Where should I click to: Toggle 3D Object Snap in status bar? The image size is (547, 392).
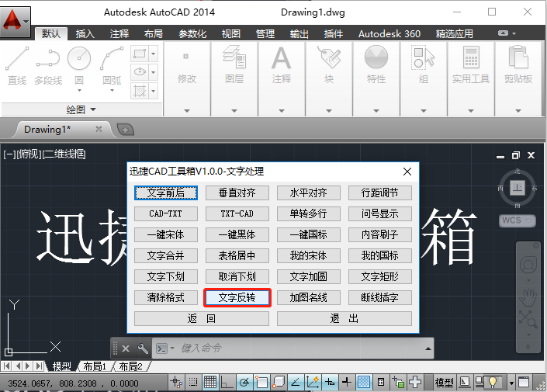pyautogui.click(x=279, y=383)
